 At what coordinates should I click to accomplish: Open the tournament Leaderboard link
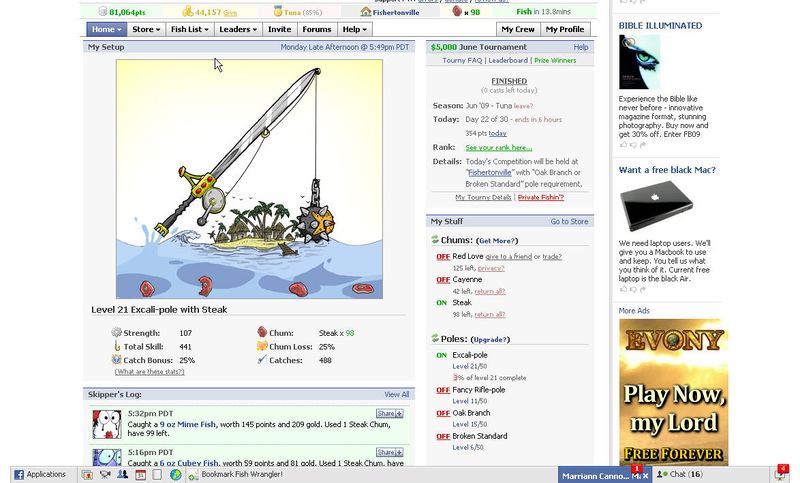click(x=508, y=60)
